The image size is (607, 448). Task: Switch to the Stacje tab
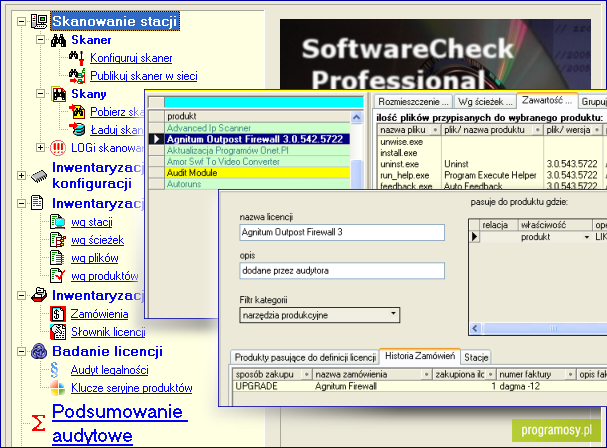476,357
